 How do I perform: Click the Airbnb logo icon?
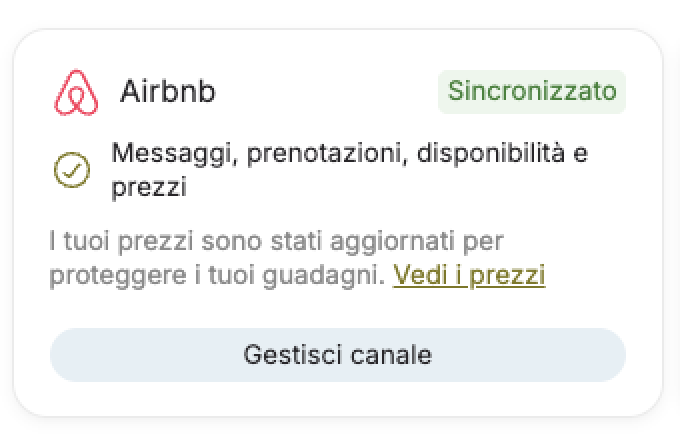[x=77, y=93]
